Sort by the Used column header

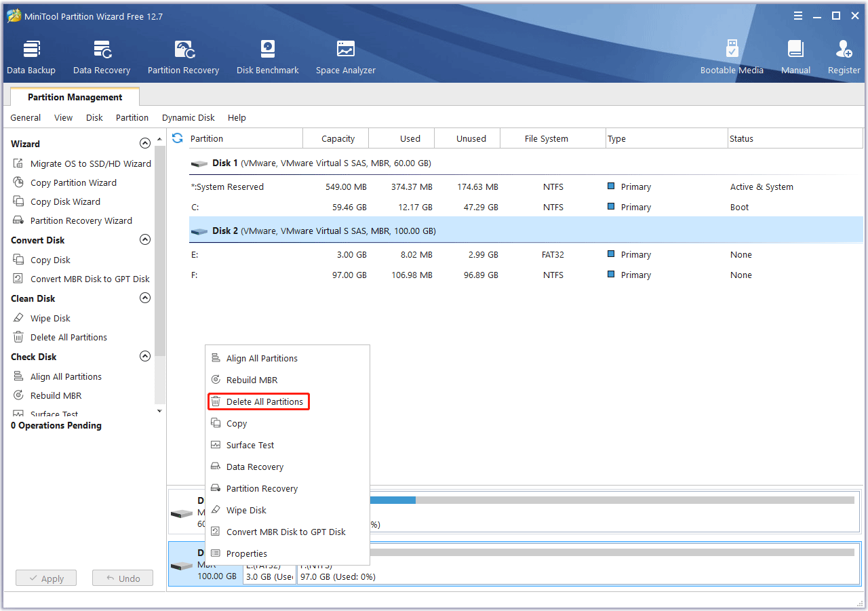click(401, 138)
